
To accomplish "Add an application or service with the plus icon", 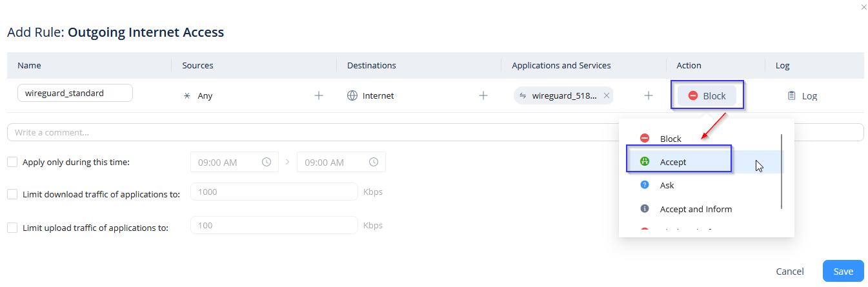I will (x=649, y=95).
